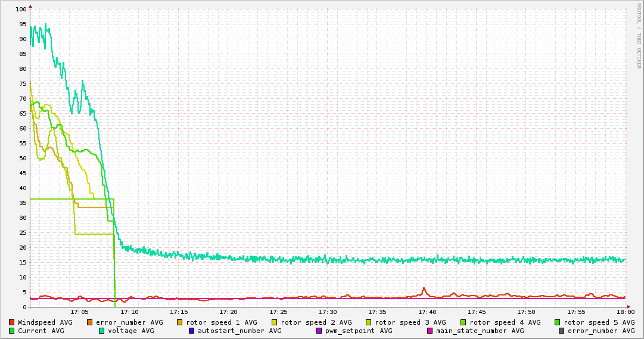
Task: Click the rotor speed 3 AVG color swatch
Action: (369, 322)
